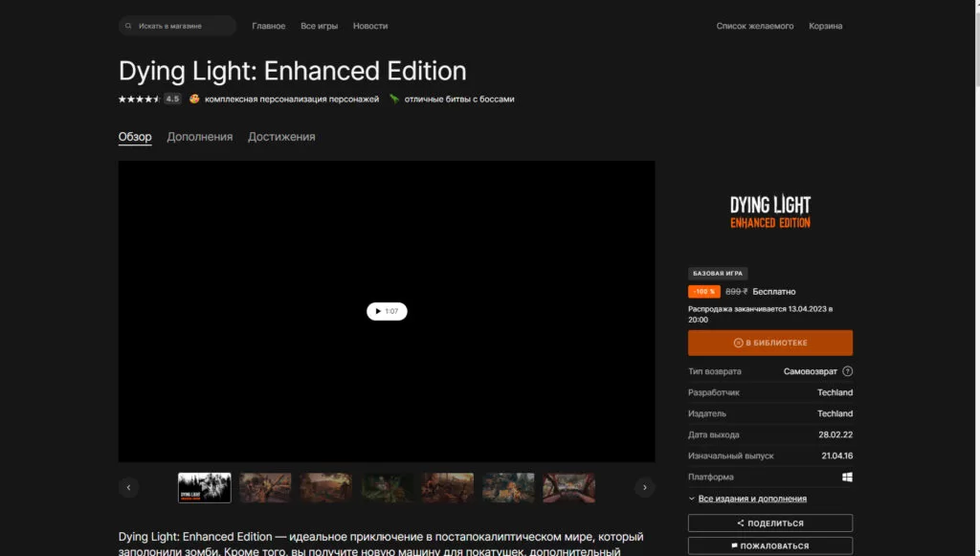Click the Windows platform icon
This screenshot has height=556, width=980.
coord(847,477)
